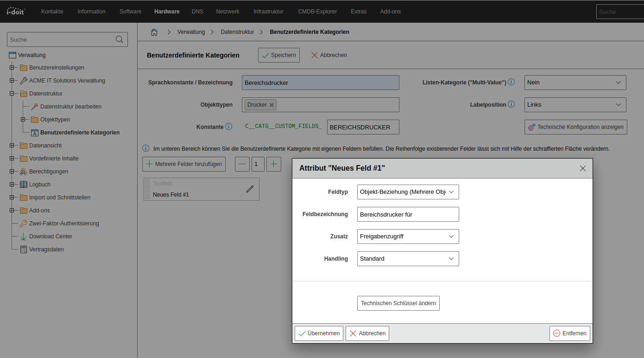Click the home icon in breadcrumb
The image size is (644, 358).
(x=154, y=32)
